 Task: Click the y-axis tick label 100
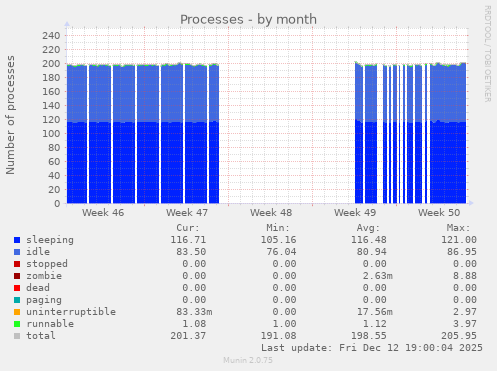51,134
